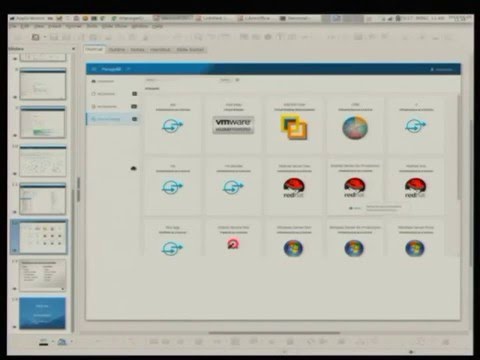Switch to the Slide Sorter tab
The width and height of the screenshot is (480, 360).
(190, 50)
